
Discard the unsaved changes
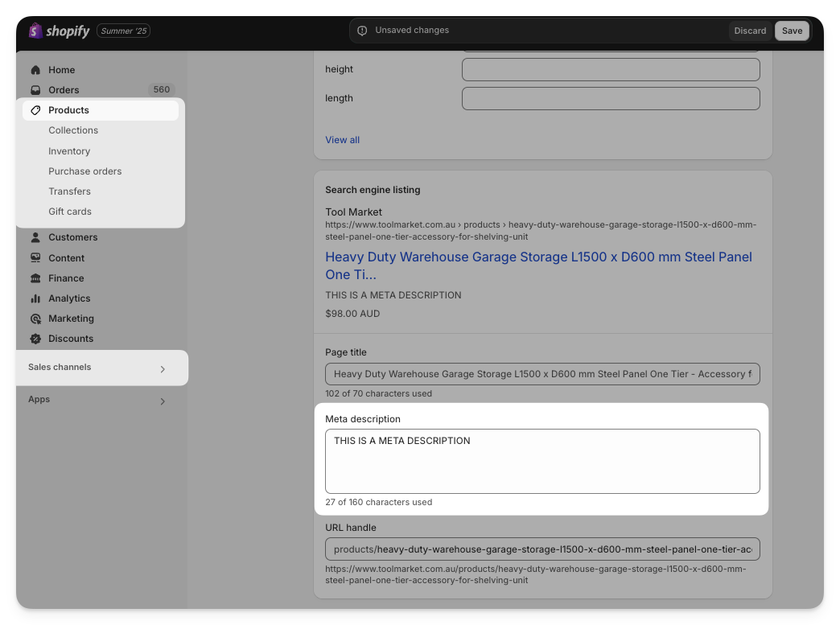[x=750, y=31]
